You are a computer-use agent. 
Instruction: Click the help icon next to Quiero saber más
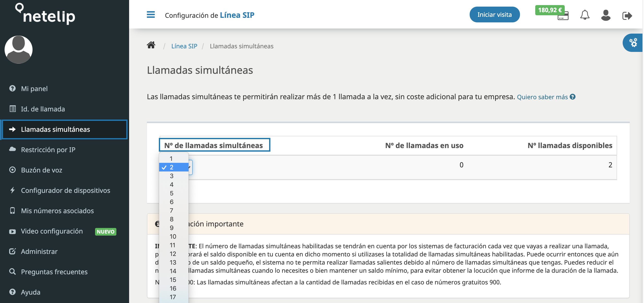point(573,97)
